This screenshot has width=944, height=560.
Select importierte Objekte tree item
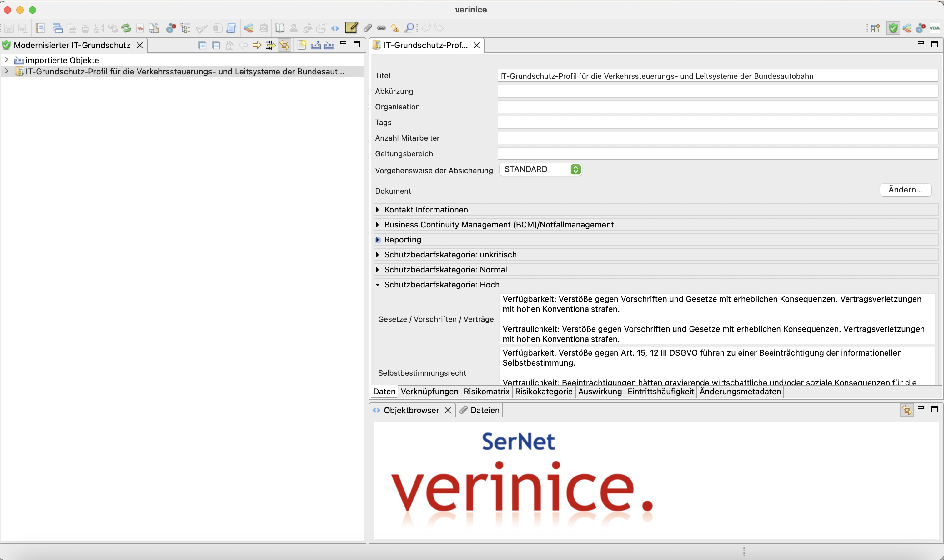[62, 60]
